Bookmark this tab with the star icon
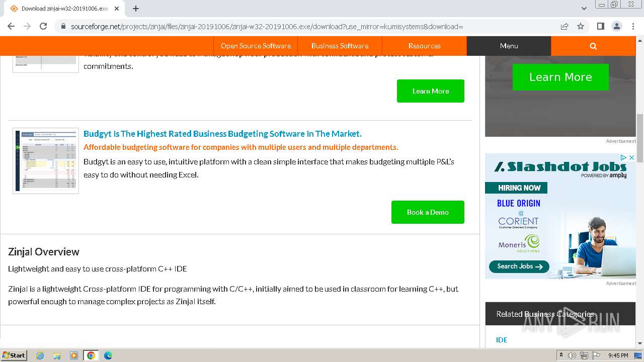The width and height of the screenshot is (644, 362). pos(581,26)
